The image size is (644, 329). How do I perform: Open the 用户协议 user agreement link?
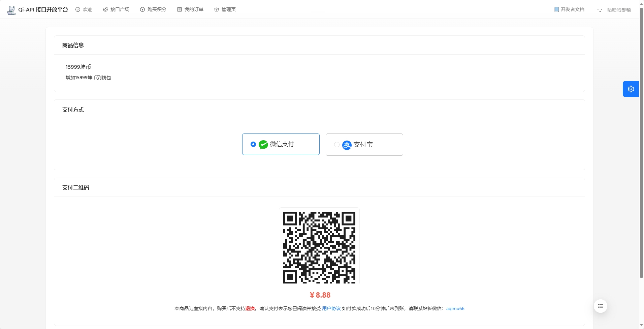331,308
